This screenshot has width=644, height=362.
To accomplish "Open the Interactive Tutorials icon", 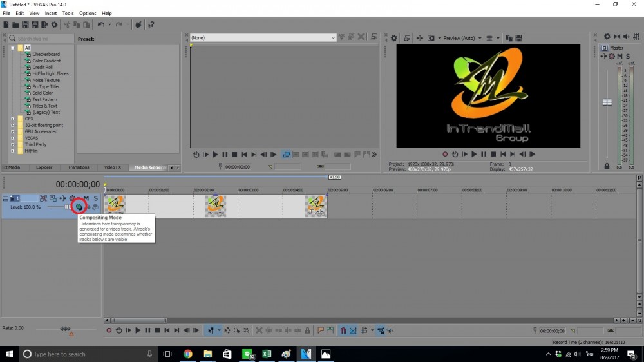I will click(138, 24).
